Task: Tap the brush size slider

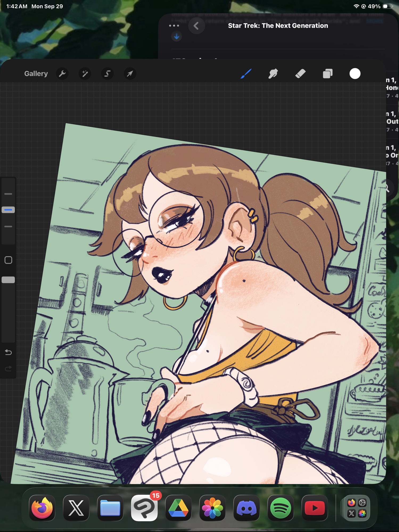Action: click(8, 210)
